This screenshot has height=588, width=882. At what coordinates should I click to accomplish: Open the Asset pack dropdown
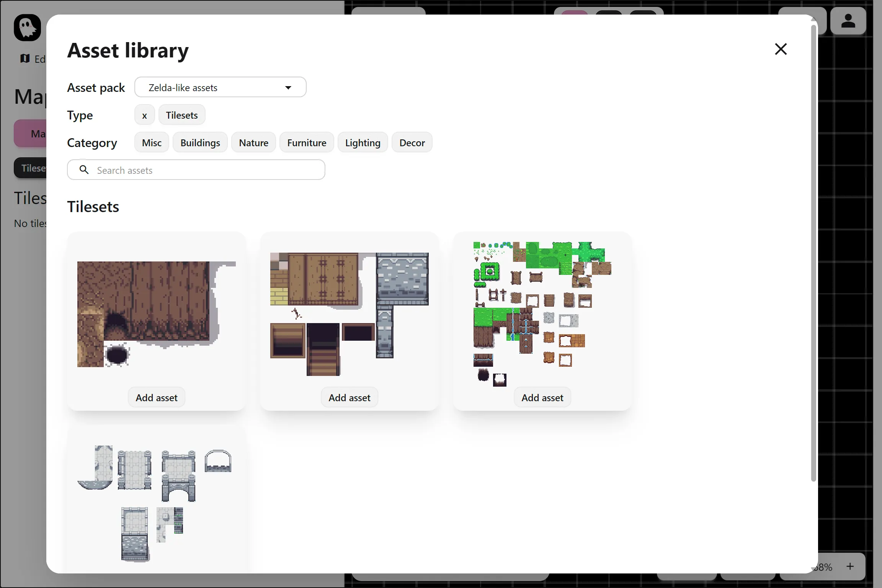pos(220,87)
